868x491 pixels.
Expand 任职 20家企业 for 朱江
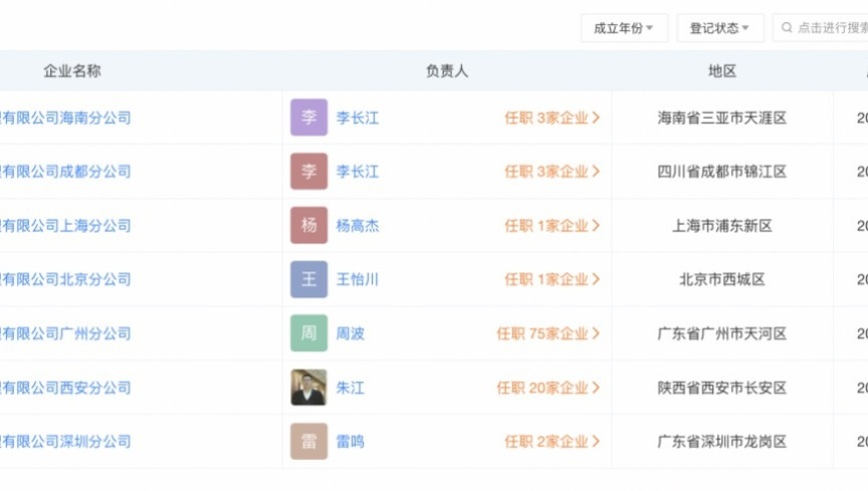(548, 387)
